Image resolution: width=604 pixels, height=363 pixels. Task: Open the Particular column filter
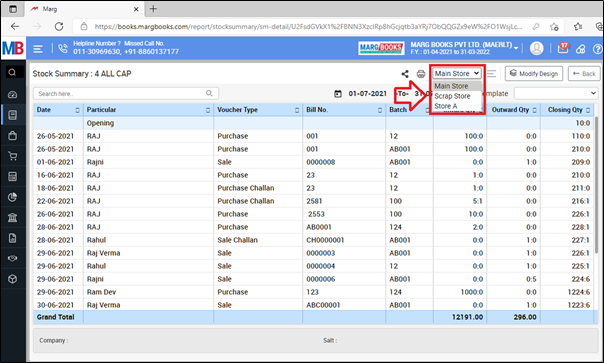pos(208,110)
